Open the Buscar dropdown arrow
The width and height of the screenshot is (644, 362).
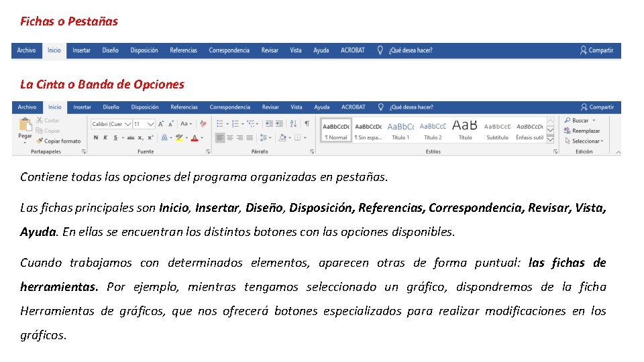594,120
